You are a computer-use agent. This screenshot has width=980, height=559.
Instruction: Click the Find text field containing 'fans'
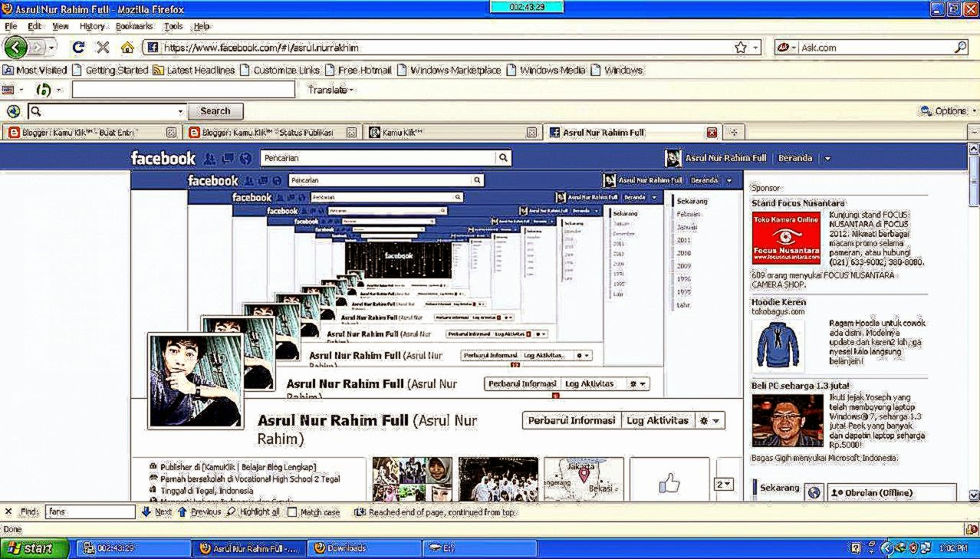90,511
